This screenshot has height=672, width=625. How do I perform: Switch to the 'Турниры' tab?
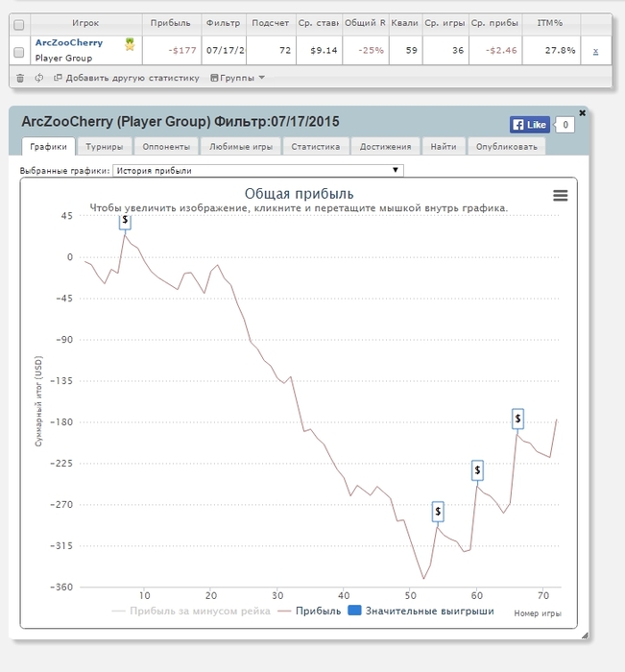point(104,147)
